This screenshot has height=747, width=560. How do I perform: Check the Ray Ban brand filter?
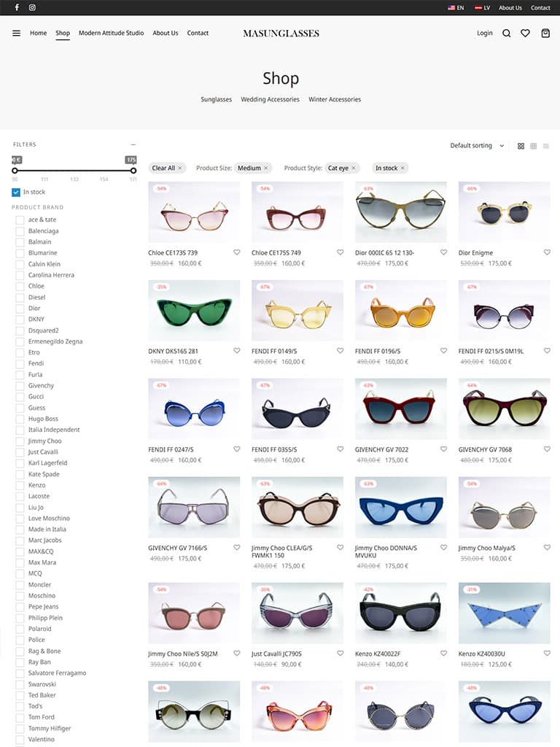pyautogui.click(x=20, y=662)
